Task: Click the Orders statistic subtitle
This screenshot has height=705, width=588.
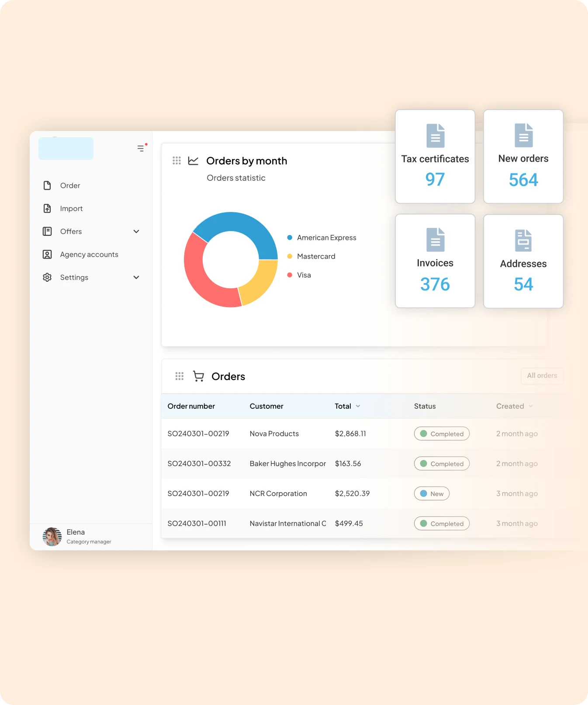Action: 236,178
